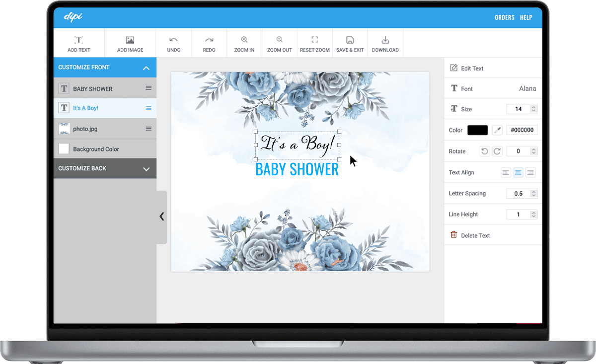Click Reset Zoom icon
The height and width of the screenshot is (364, 596).
pos(315,40)
